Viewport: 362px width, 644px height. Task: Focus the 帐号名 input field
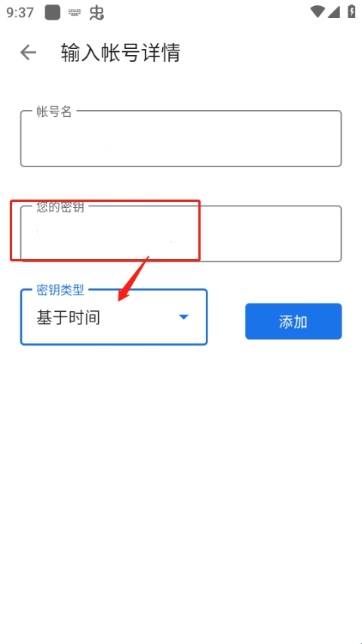[181, 139]
